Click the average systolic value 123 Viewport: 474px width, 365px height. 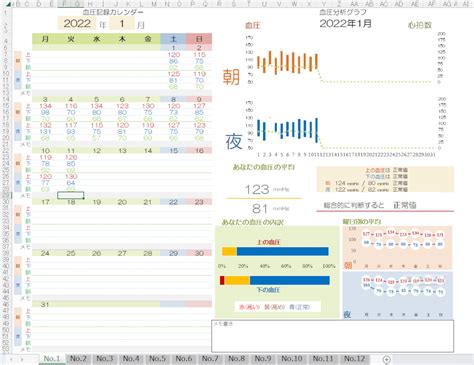(x=257, y=189)
